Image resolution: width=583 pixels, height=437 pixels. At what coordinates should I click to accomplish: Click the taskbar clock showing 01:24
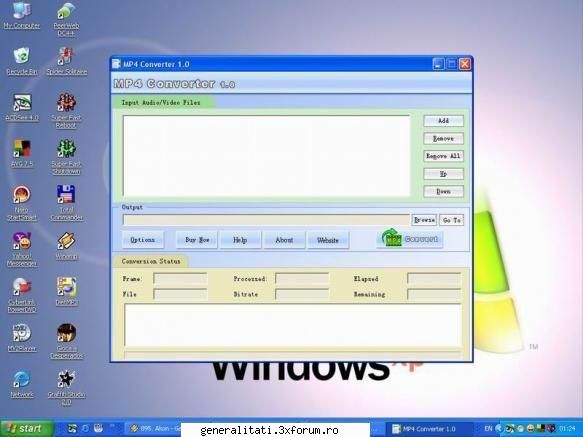567,428
